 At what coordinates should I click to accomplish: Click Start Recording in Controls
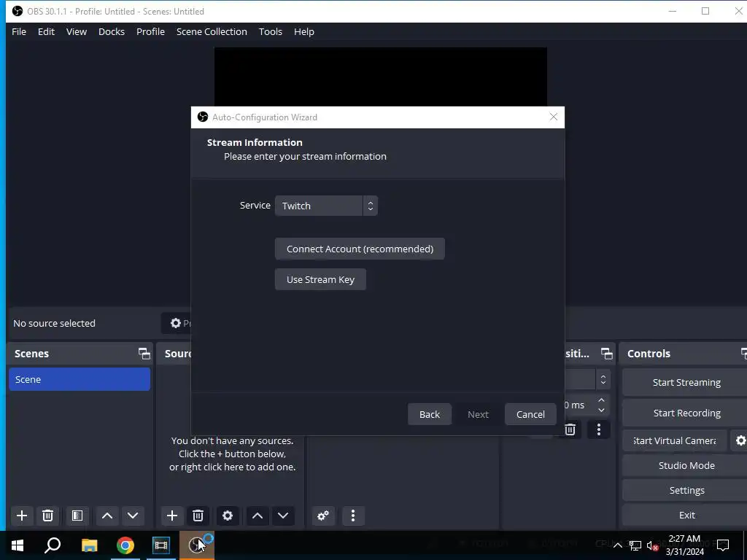coord(686,413)
